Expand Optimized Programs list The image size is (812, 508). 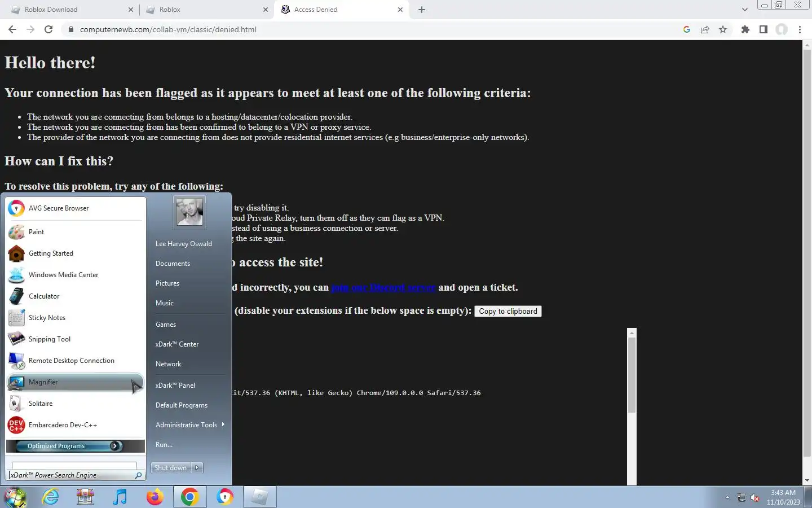coord(76,446)
